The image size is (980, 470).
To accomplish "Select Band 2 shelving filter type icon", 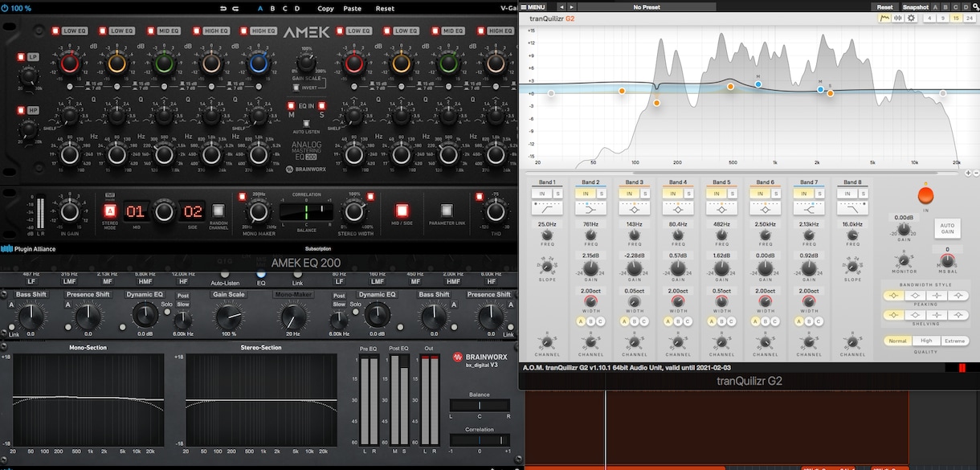I will coord(590,207).
